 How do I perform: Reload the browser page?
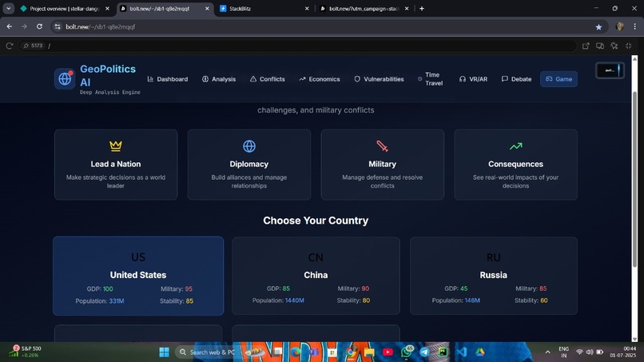pos(39,26)
